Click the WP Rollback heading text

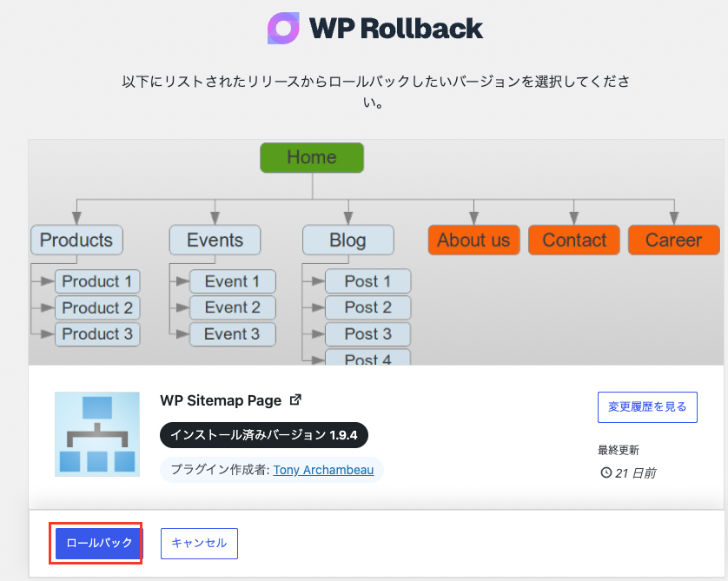[396, 29]
